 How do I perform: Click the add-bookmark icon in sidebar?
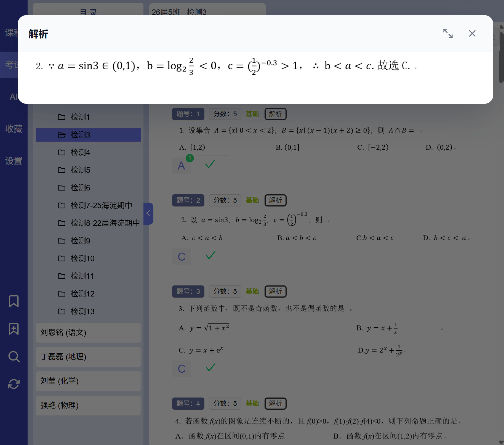coord(14,329)
